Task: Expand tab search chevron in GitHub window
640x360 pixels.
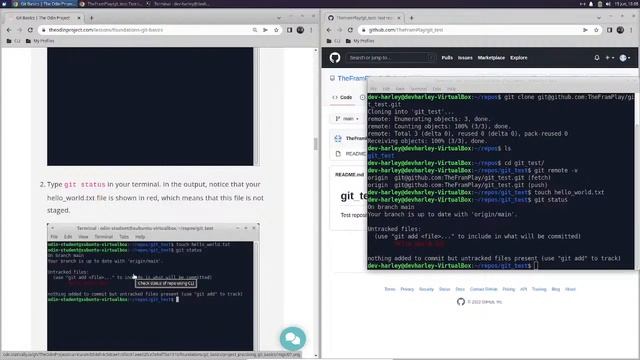Action: tap(599, 18)
